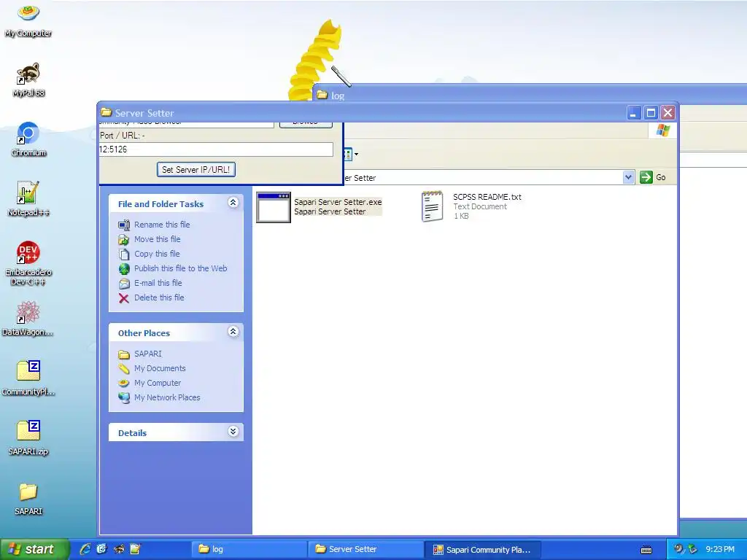Switch to Sapari Community Pla... taskbar button
This screenshot has width=747, height=560.
click(x=482, y=549)
